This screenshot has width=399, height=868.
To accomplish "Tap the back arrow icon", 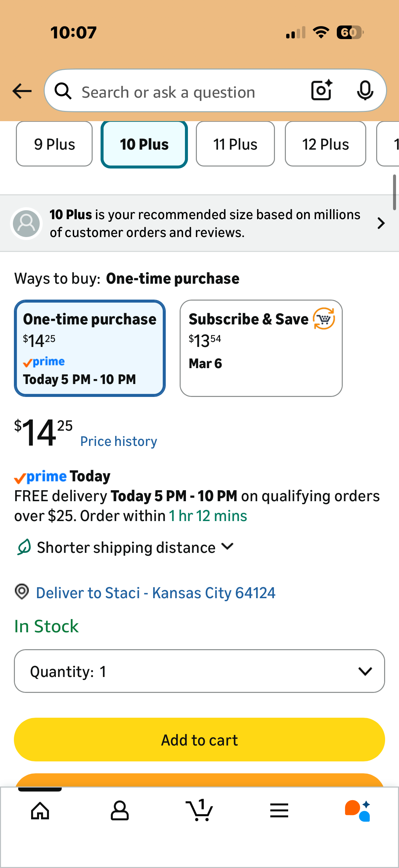I will pyautogui.click(x=22, y=91).
